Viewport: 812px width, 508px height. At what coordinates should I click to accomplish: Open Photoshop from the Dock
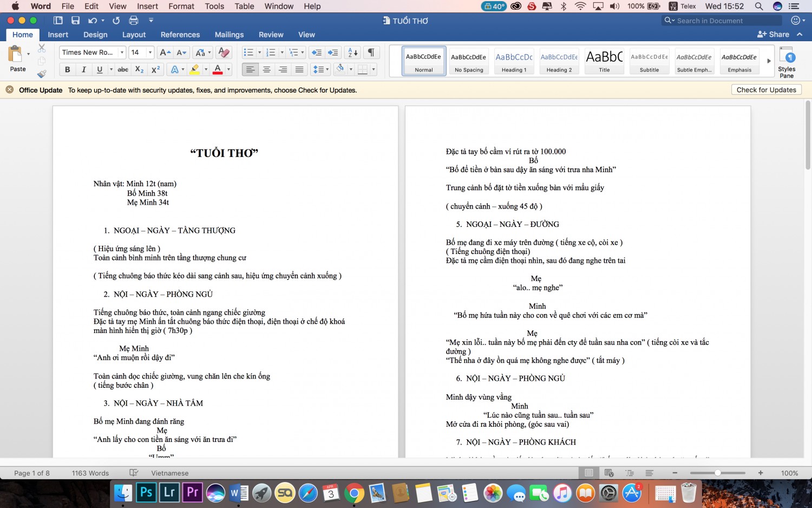point(146,492)
